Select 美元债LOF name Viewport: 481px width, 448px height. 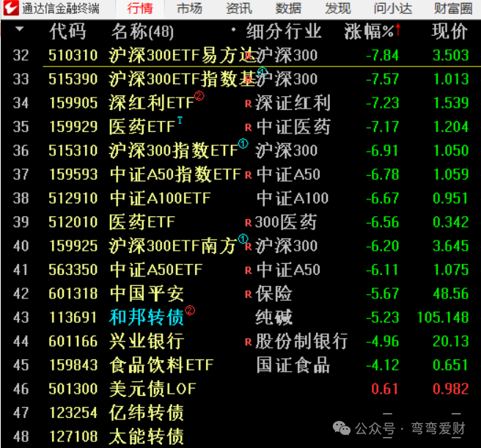[153, 389]
